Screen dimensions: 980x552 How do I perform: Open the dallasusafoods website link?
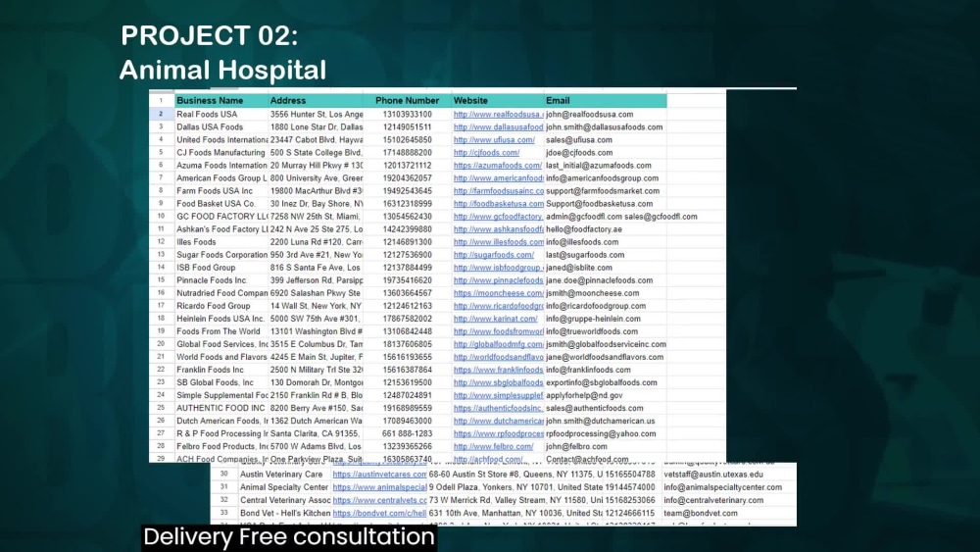coord(498,126)
